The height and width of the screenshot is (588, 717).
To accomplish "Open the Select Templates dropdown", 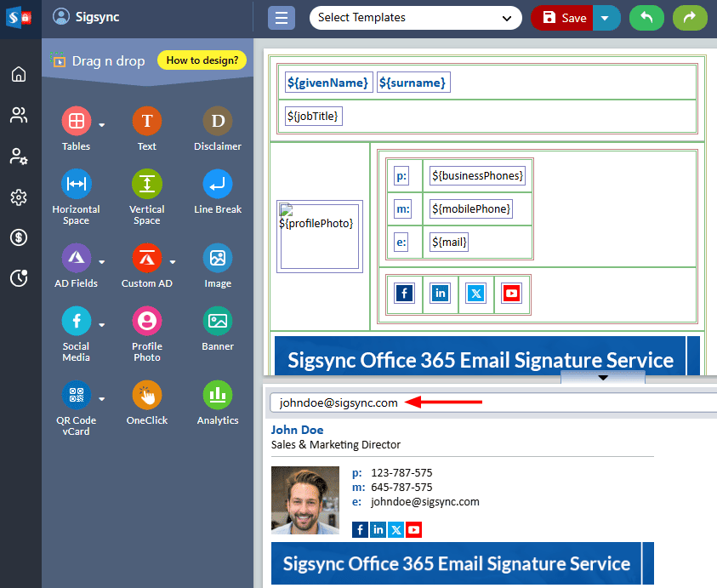I will click(415, 18).
